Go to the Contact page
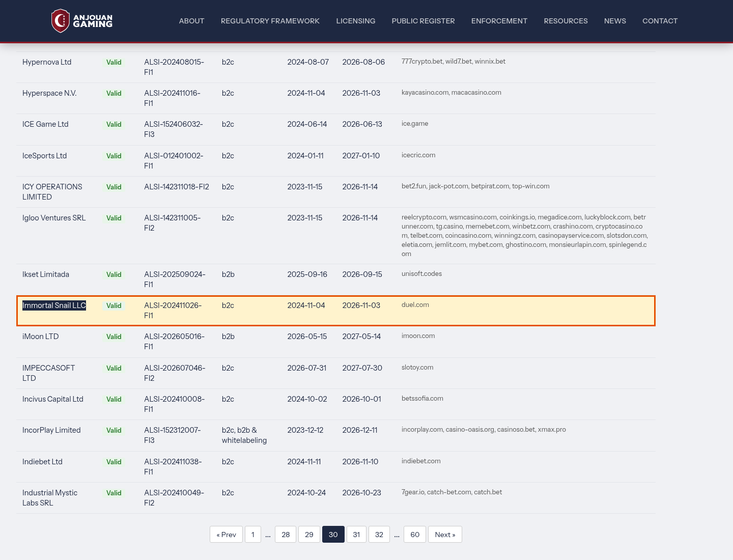Viewport: 733px width, 560px height. click(x=660, y=21)
